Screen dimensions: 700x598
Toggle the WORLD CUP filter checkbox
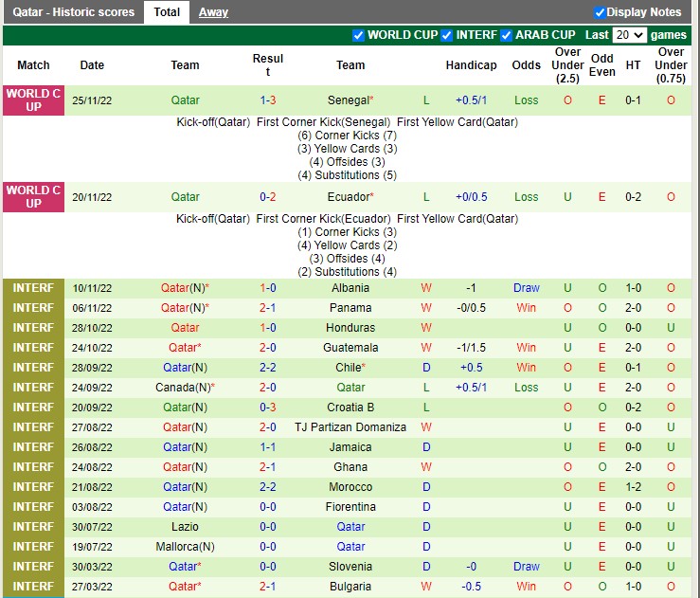point(358,35)
